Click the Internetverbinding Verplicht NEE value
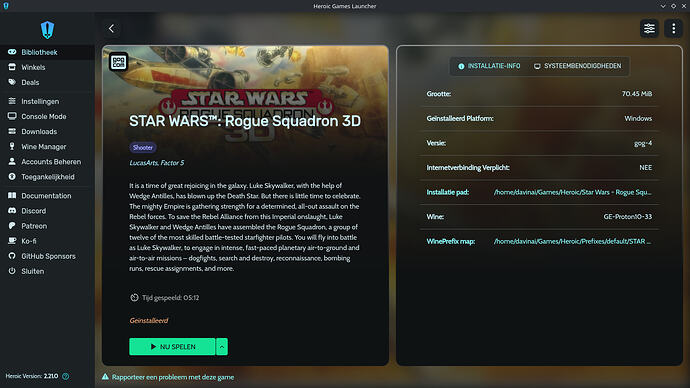 [646, 168]
